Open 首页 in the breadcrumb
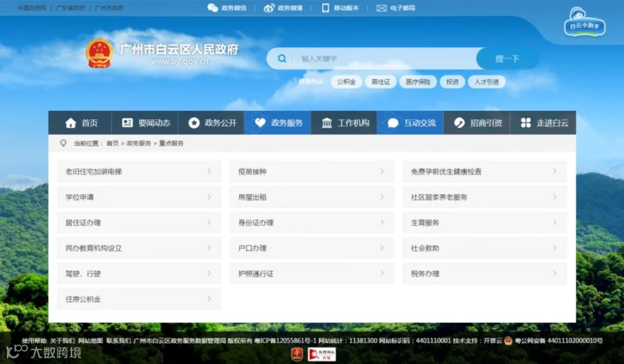The width and height of the screenshot is (624, 364). (112, 144)
